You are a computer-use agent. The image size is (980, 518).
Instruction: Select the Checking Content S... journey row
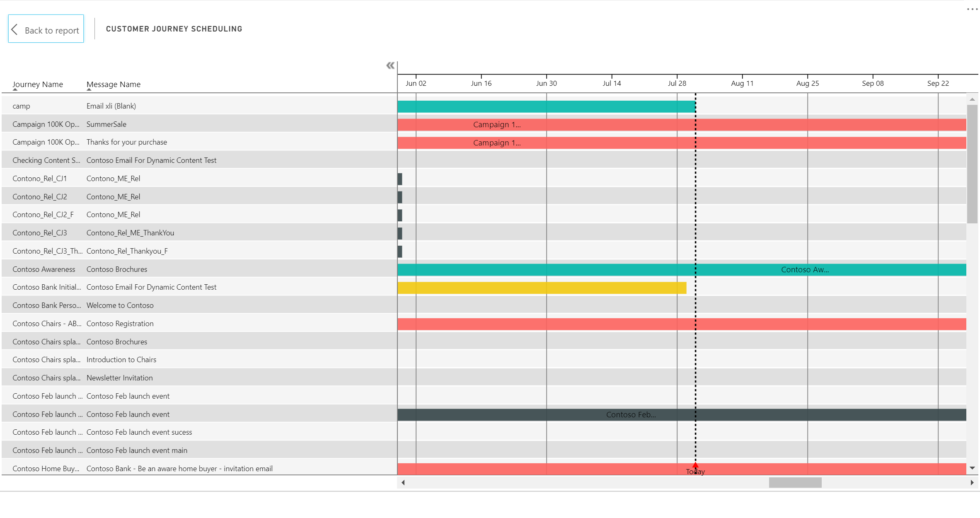[199, 160]
